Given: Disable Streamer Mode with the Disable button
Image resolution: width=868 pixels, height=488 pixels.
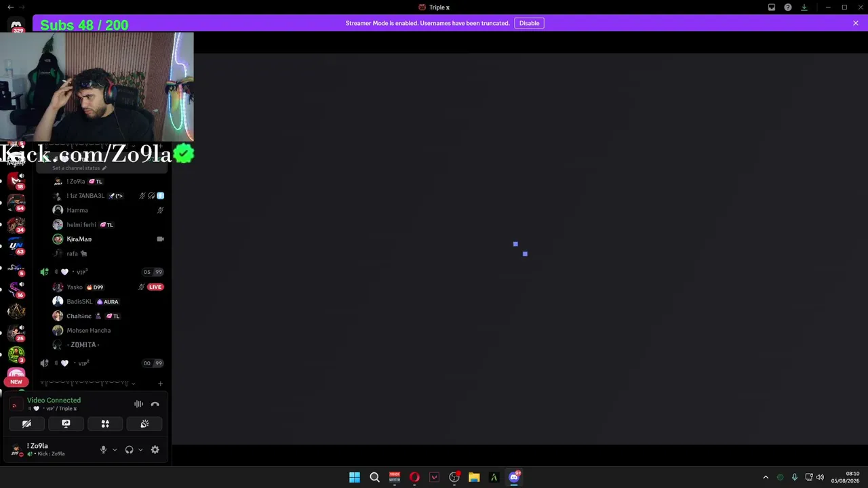Looking at the screenshot, I should pyautogui.click(x=529, y=23).
